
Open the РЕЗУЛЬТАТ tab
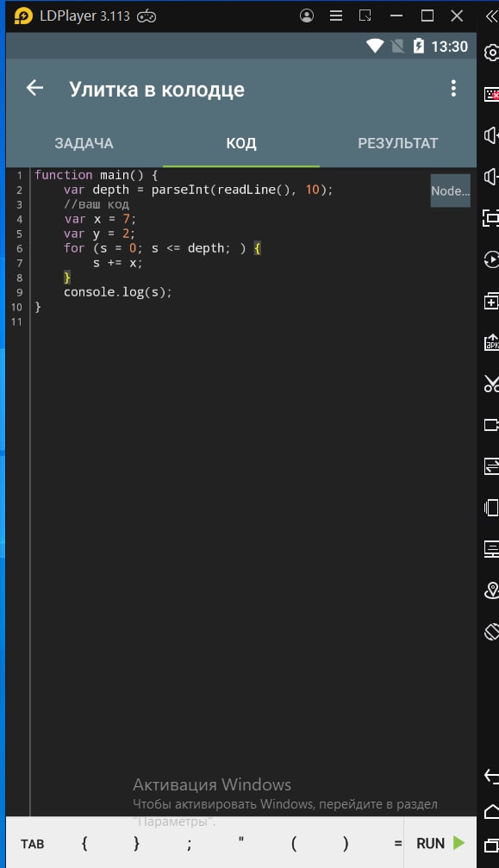click(x=398, y=143)
